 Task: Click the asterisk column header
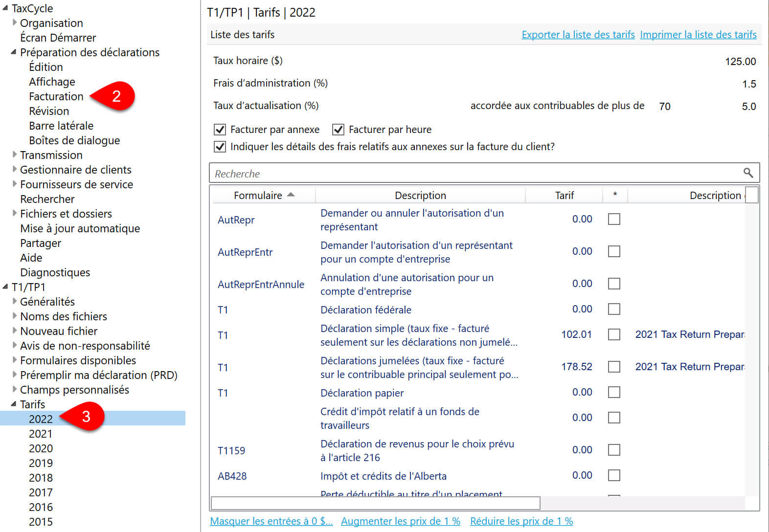(615, 195)
